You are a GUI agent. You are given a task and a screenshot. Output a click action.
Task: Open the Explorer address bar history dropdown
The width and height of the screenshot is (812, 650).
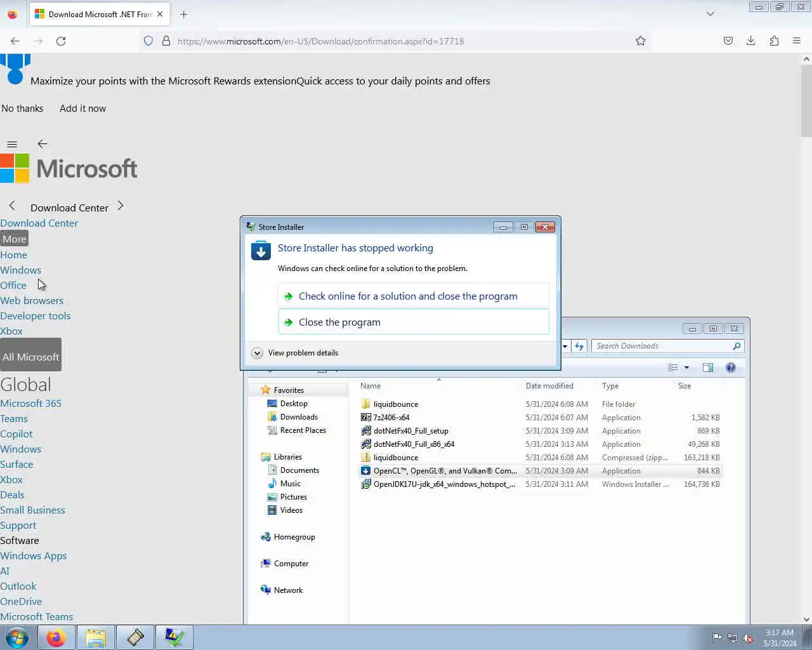pyautogui.click(x=565, y=346)
